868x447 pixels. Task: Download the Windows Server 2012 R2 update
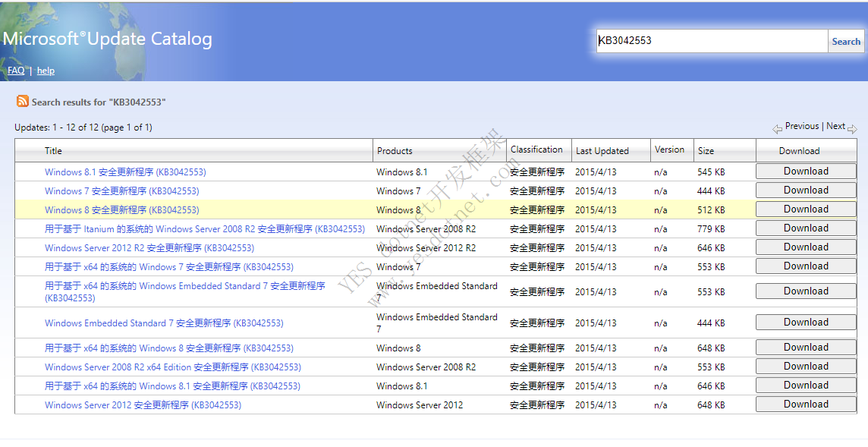(806, 247)
